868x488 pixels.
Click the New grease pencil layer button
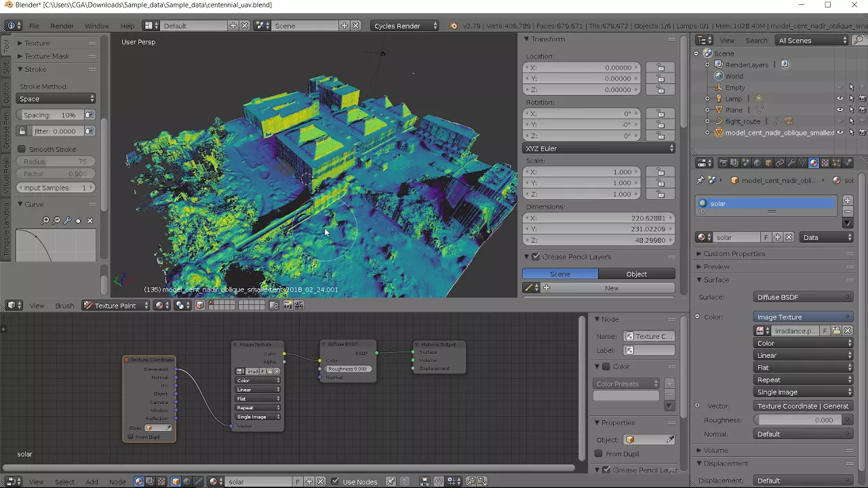tap(612, 288)
